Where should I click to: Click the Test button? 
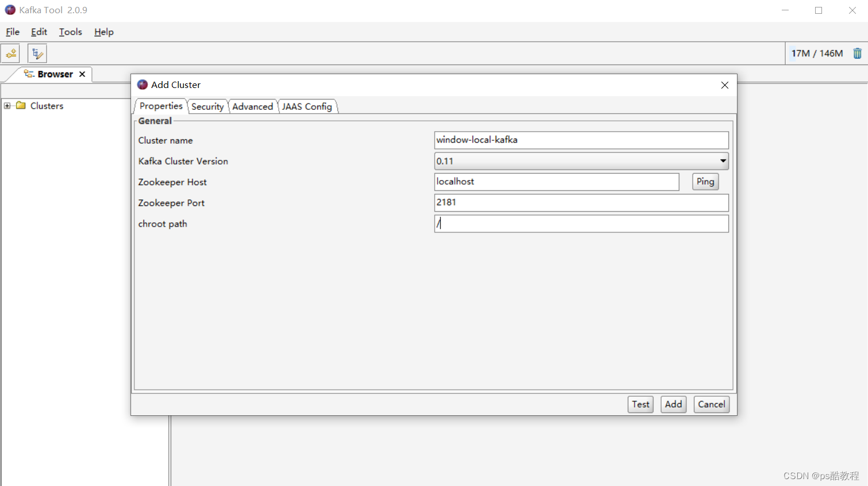pos(640,404)
